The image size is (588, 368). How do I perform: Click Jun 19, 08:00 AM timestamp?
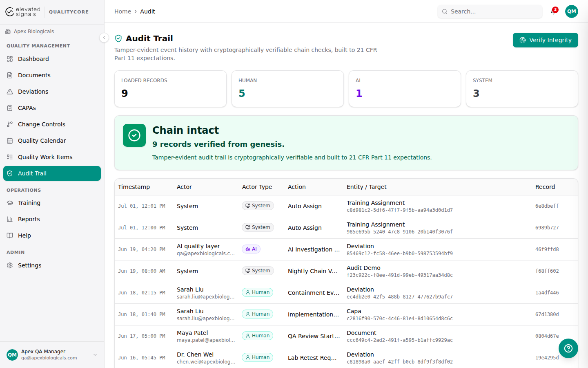[142, 271]
